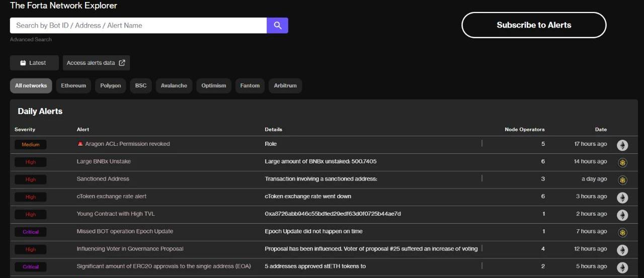Open Aragon ACL: Permission revoked alert
This screenshot has width=644, height=278.
point(127,144)
